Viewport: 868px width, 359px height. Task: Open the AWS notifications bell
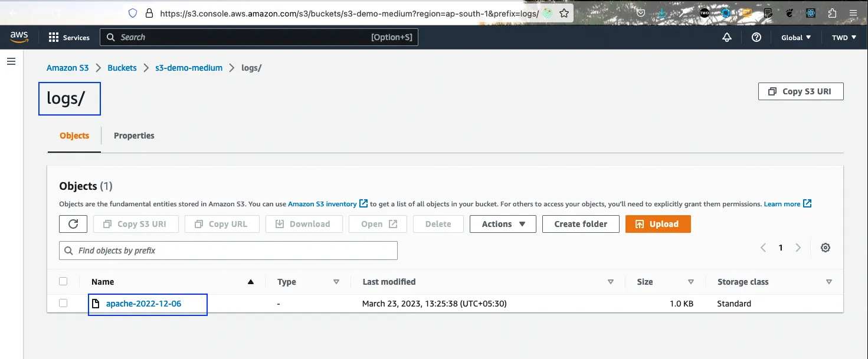(727, 37)
